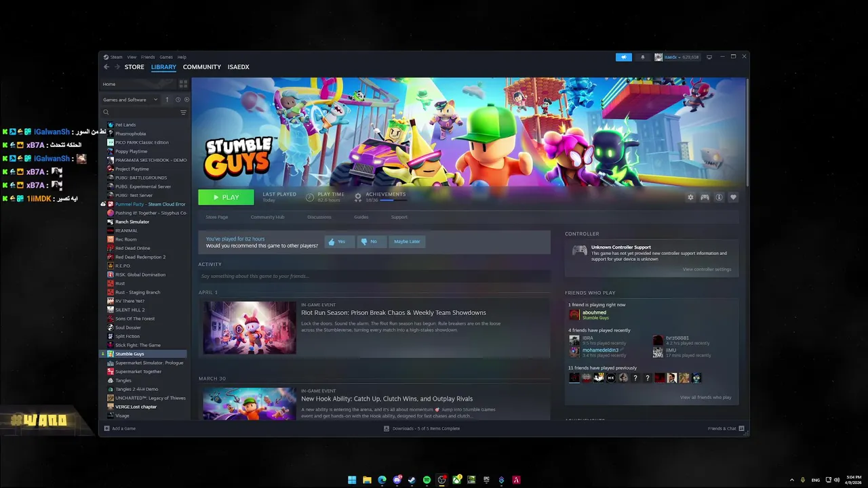Viewport: 868px width, 488px height.
Task: Open friend mohamedeldin3 entry
Action: [599, 352]
